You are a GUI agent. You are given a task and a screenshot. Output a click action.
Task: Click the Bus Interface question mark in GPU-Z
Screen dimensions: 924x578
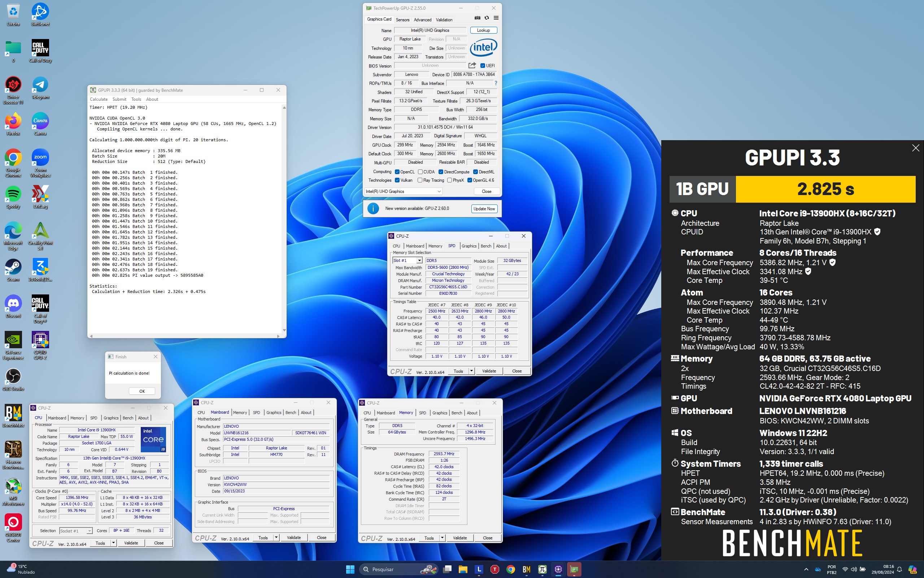click(496, 83)
